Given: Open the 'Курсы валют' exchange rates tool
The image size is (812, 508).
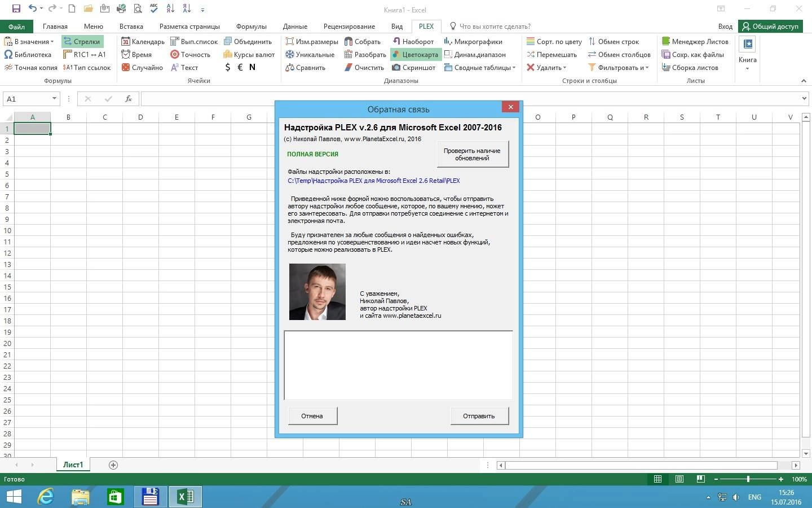Looking at the screenshot, I should click(x=249, y=55).
